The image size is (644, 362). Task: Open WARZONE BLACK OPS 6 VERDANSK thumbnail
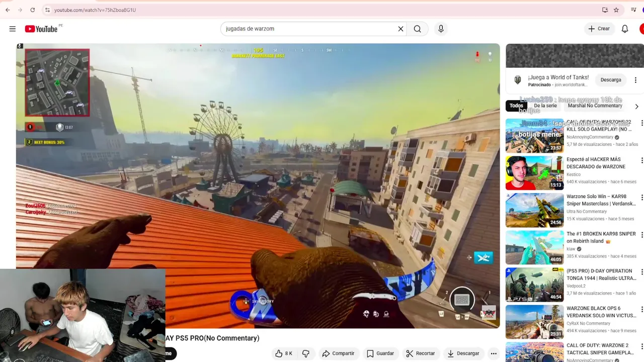(534, 322)
